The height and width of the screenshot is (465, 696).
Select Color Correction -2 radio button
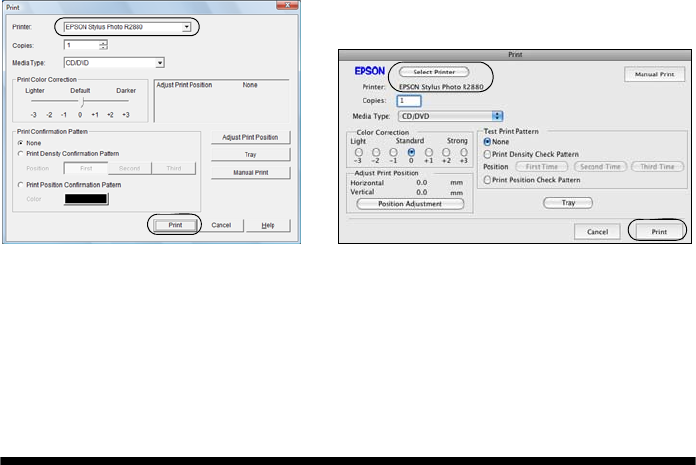[x=376, y=153]
